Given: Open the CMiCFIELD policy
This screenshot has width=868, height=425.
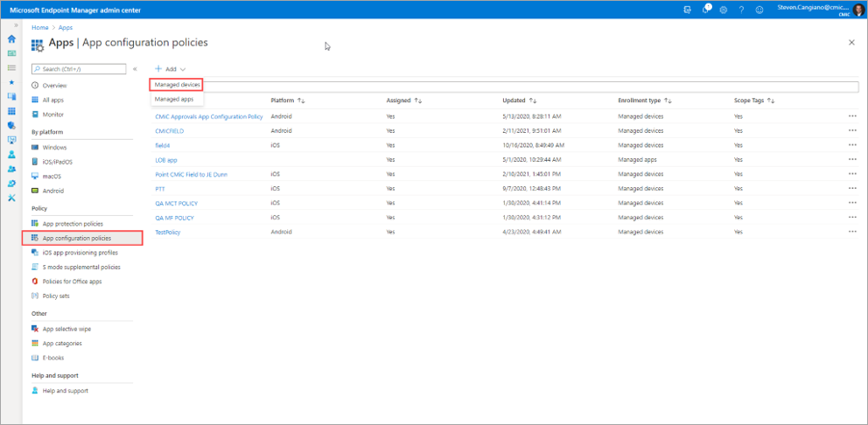Looking at the screenshot, I should pyautogui.click(x=170, y=131).
